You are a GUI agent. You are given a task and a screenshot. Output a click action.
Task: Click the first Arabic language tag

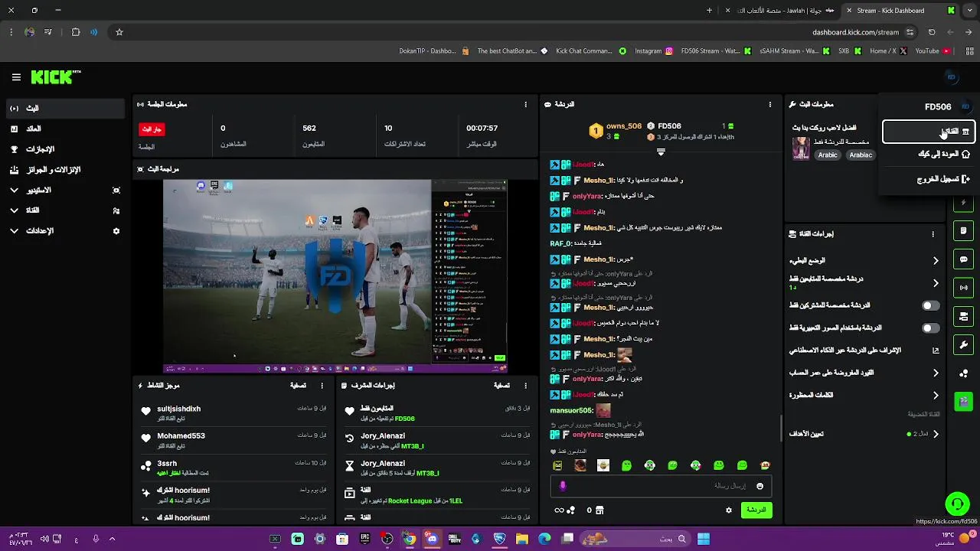click(x=828, y=155)
